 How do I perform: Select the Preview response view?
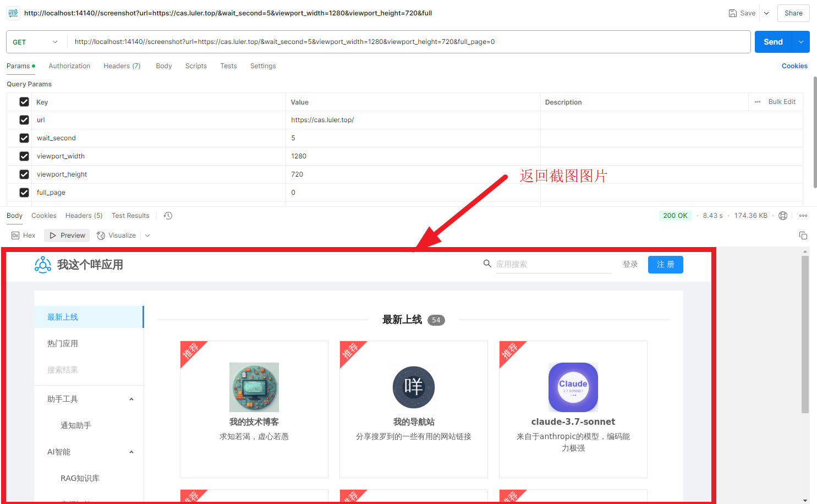coord(67,235)
